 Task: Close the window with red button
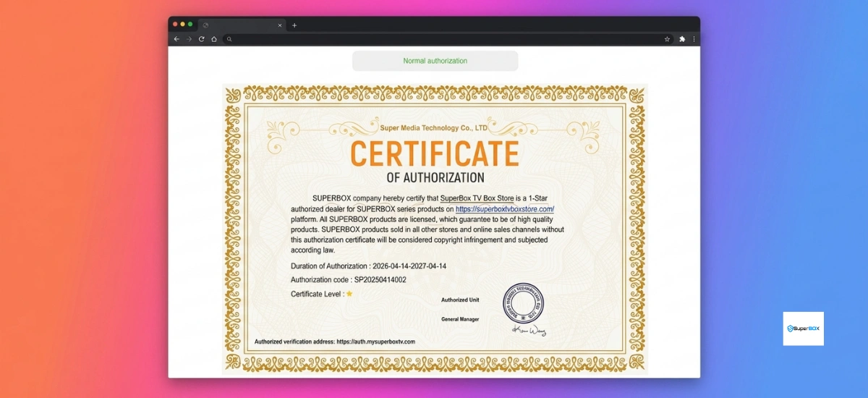pos(175,25)
